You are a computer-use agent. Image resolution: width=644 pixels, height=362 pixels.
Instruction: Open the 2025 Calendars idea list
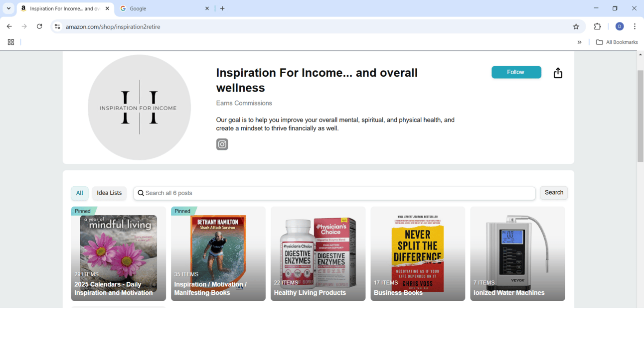(x=119, y=254)
